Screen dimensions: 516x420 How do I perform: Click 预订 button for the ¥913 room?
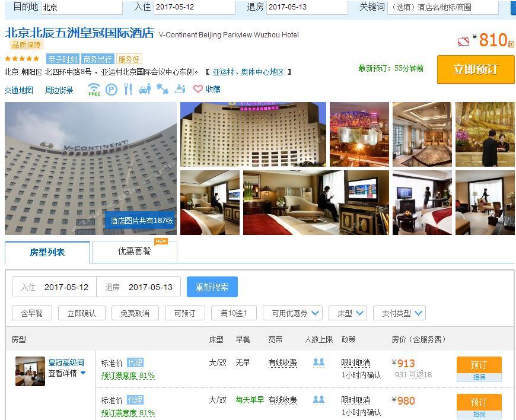tap(479, 365)
